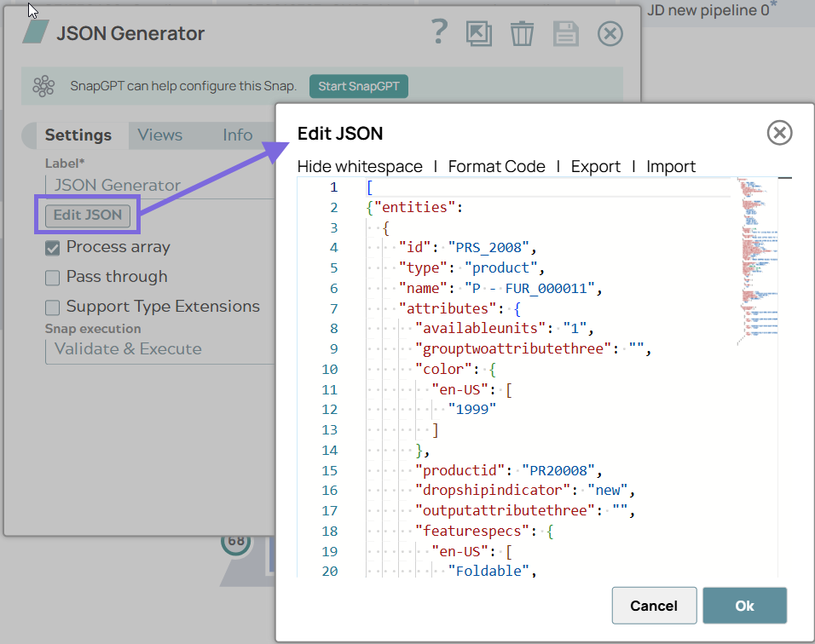815x644 pixels.
Task: Open the Info tab
Action: (x=237, y=135)
